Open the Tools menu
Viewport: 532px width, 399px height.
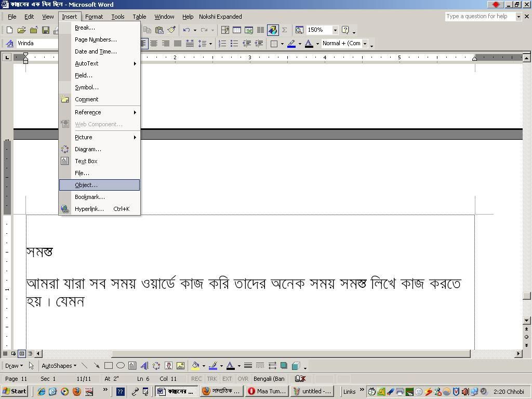click(118, 16)
